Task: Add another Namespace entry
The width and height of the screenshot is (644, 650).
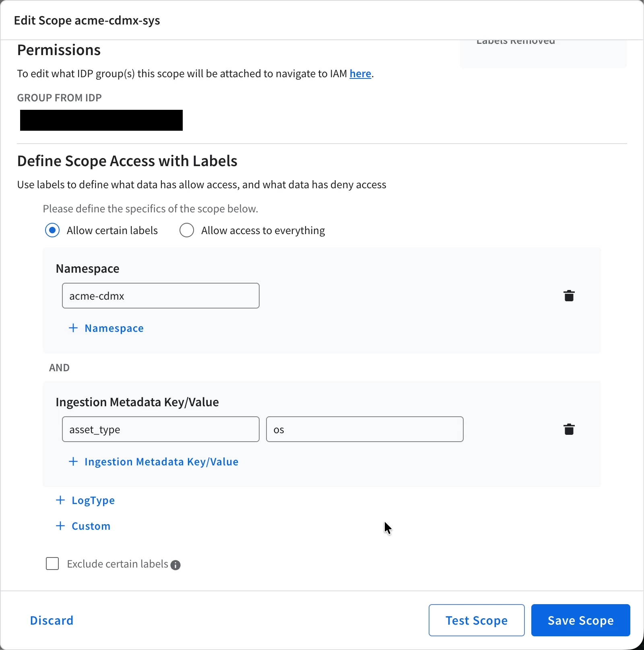Action: click(106, 328)
